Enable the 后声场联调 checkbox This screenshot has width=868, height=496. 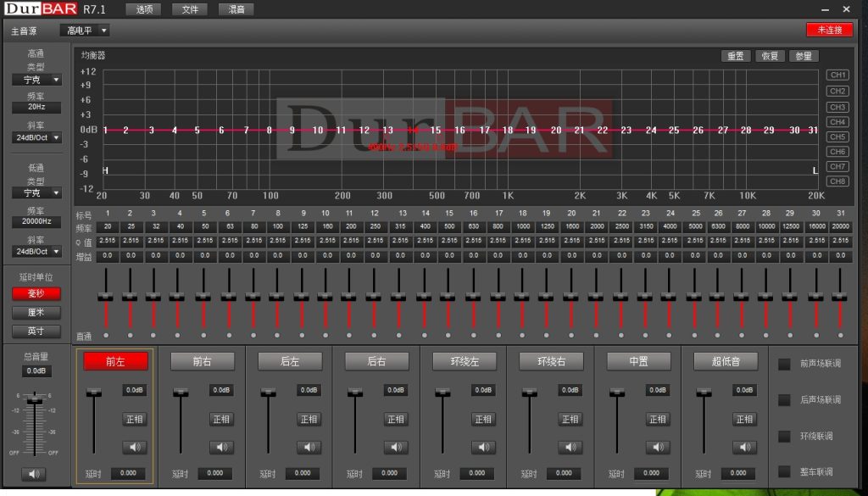784,399
